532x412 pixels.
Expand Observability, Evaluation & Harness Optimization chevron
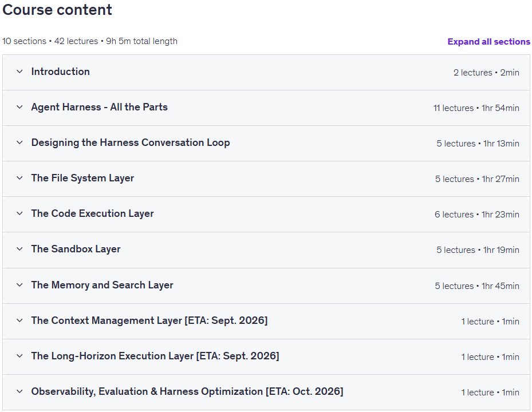[19, 391]
